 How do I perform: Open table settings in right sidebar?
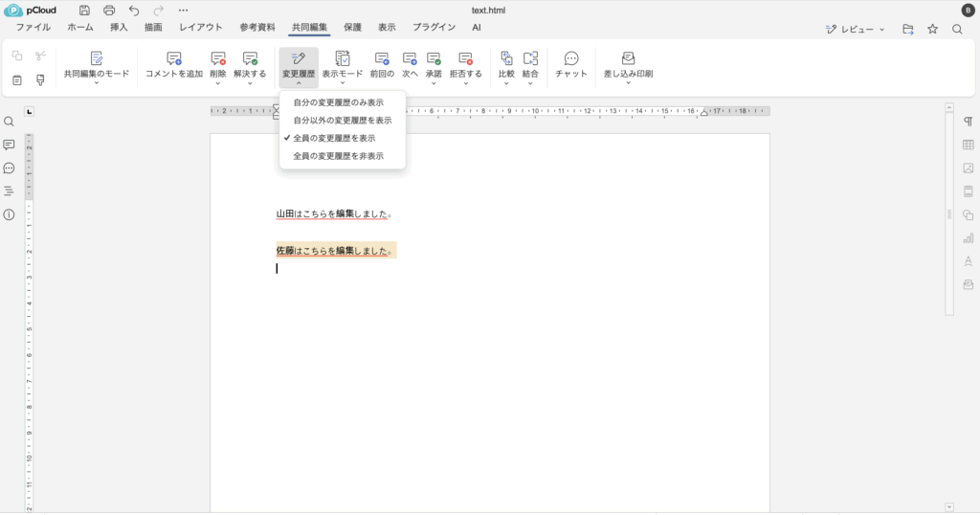(x=969, y=145)
